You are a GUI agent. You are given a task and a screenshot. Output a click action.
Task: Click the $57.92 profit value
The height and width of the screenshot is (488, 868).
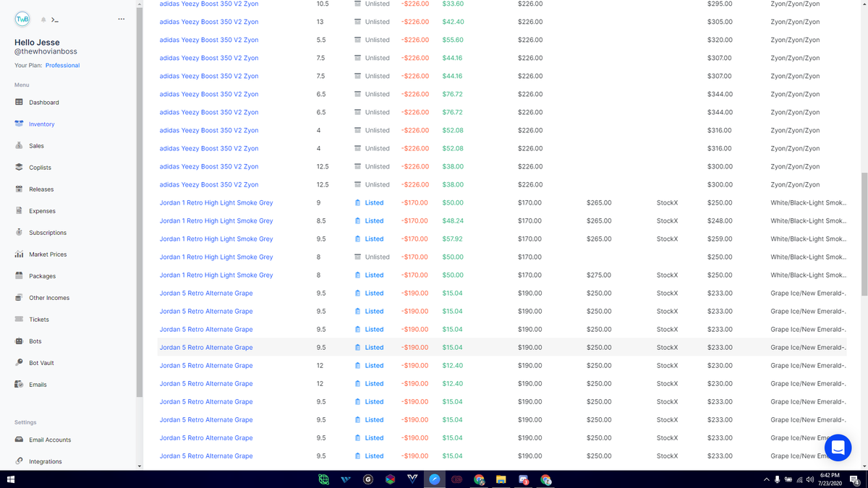click(453, 239)
